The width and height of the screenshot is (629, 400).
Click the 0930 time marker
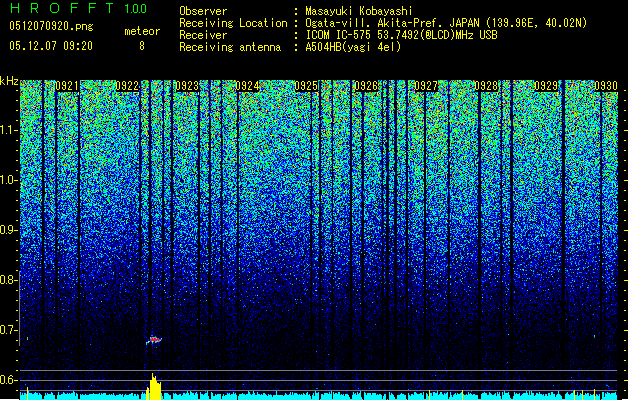click(x=606, y=86)
